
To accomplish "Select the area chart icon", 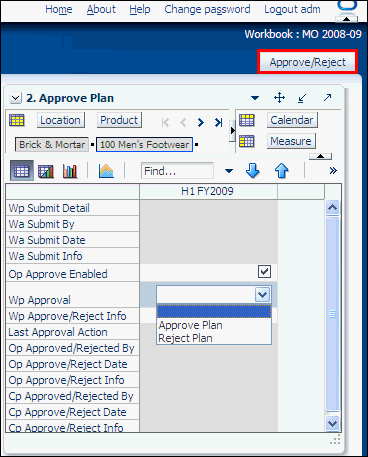I will pyautogui.click(x=106, y=171).
